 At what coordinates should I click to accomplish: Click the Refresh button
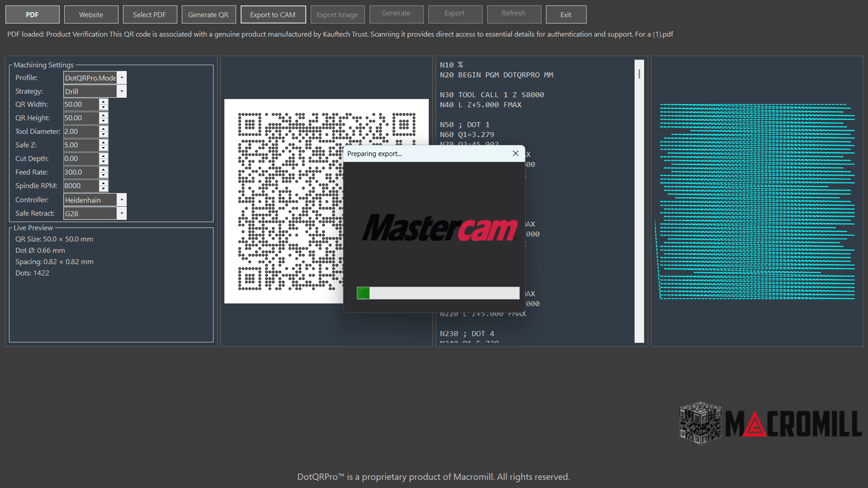click(514, 14)
